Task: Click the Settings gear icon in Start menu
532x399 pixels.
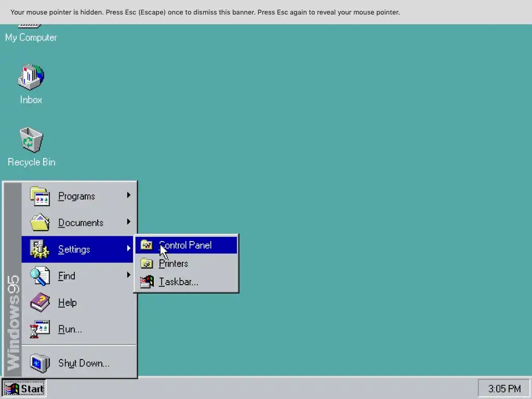Action: click(39, 249)
